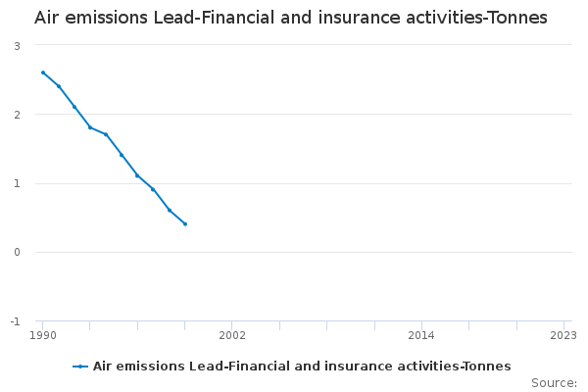Click the 2023 x-axis label
This screenshot has width=588, height=392.
pos(563,335)
